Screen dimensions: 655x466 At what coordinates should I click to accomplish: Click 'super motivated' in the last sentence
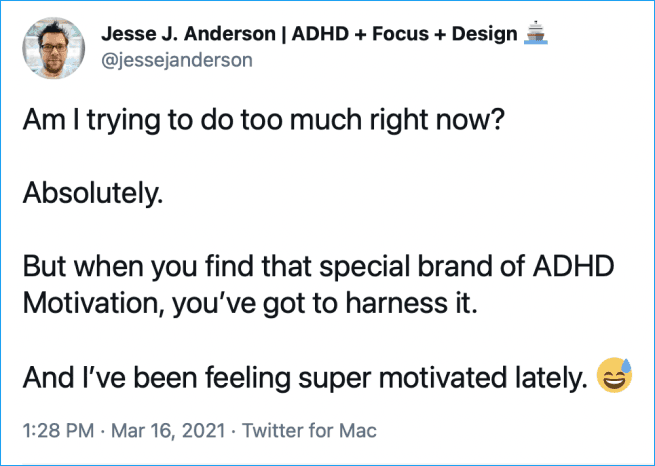(397, 377)
